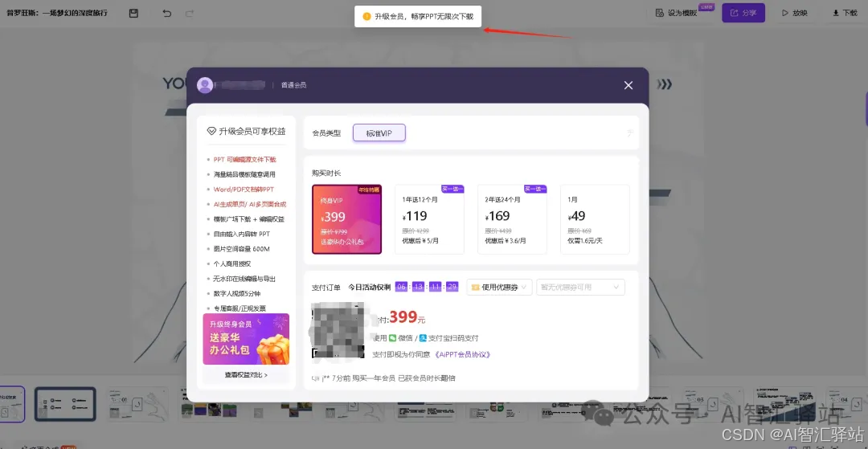The width and height of the screenshot is (868, 449).
Task: Click the upgrade toast '升级会员，畅享PPT无限次下载'
Action: point(418,17)
